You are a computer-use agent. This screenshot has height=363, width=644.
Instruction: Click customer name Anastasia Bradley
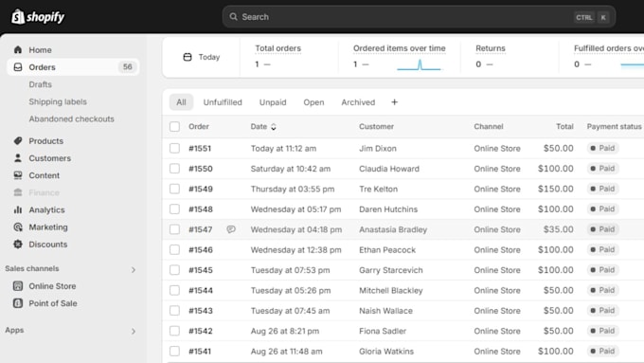[393, 229]
